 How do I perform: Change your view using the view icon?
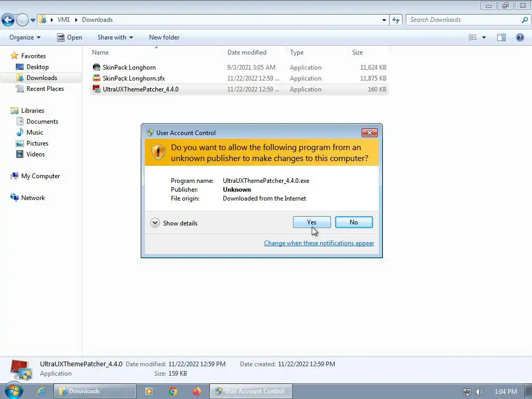tap(473, 37)
